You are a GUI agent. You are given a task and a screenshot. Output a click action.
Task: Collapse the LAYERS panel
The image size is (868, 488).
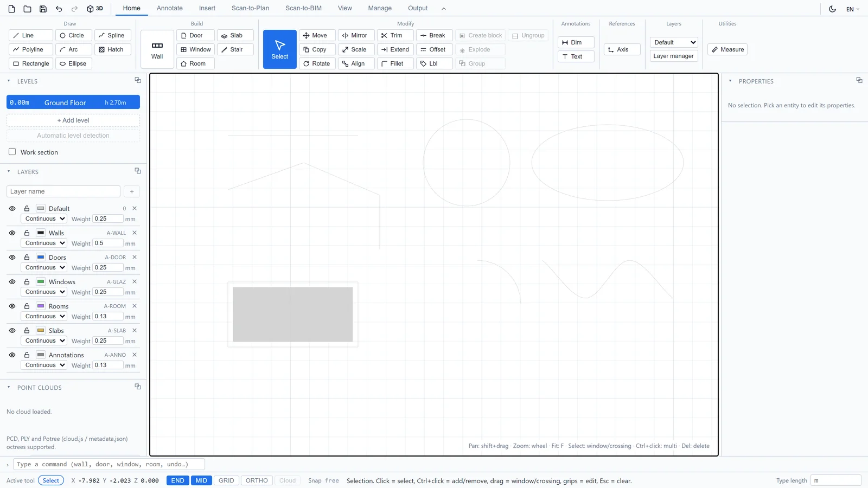point(9,171)
